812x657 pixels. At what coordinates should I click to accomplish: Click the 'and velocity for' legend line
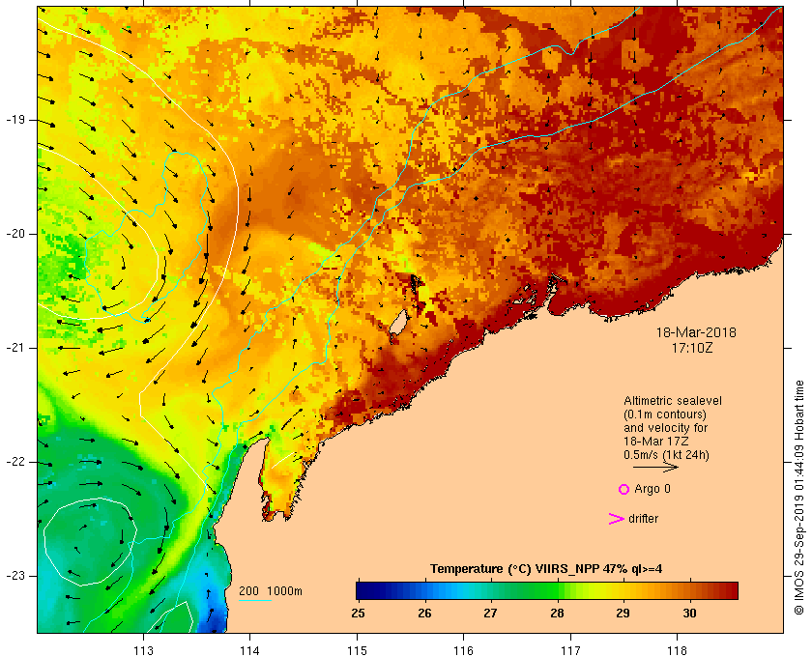(x=665, y=428)
